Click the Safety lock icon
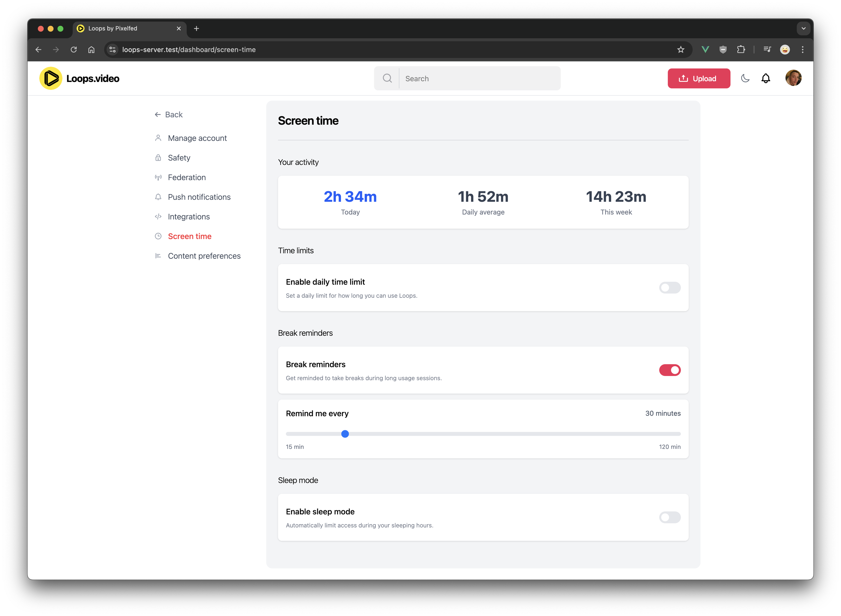This screenshot has width=841, height=616. click(158, 158)
